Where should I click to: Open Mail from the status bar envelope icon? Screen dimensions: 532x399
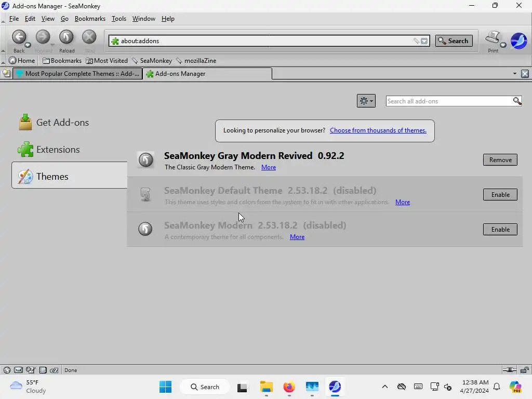tap(18, 370)
